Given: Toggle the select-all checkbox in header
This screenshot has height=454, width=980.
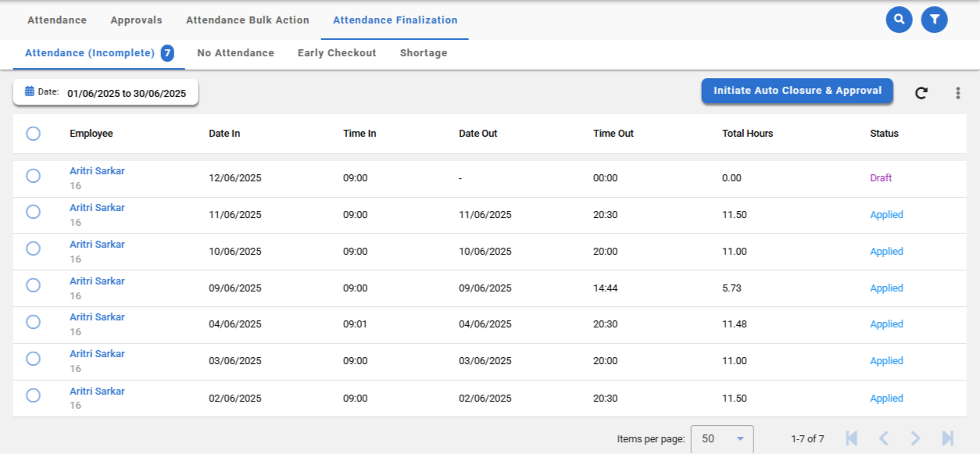Looking at the screenshot, I should 33,134.
